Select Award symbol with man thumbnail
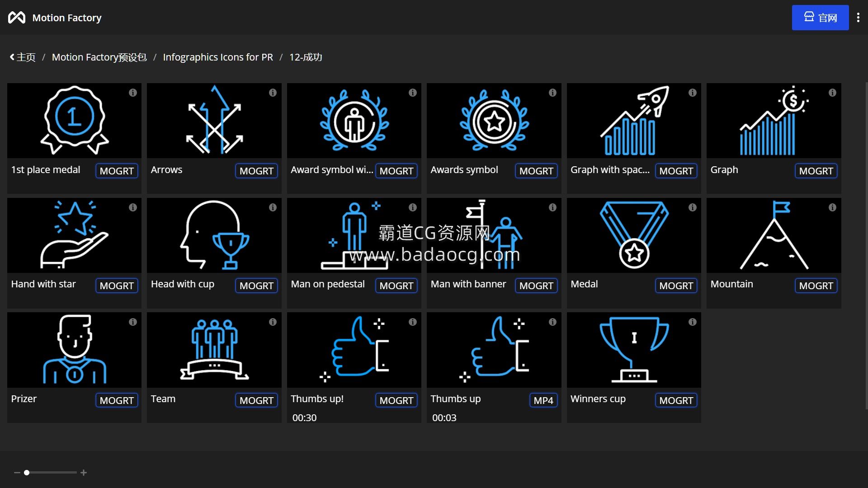Image resolution: width=868 pixels, height=488 pixels. [354, 121]
